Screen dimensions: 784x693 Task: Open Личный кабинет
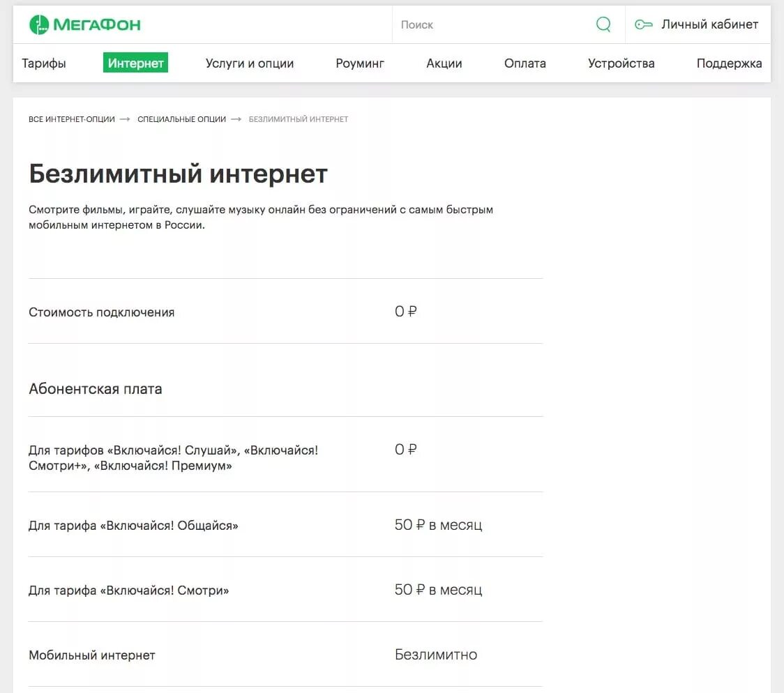click(x=709, y=24)
